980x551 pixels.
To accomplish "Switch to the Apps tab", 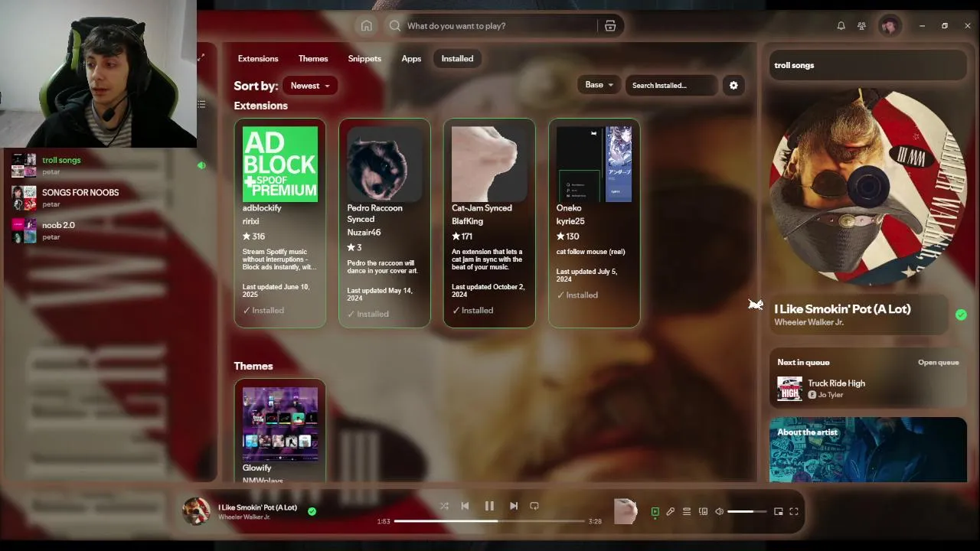I will pyautogui.click(x=411, y=59).
